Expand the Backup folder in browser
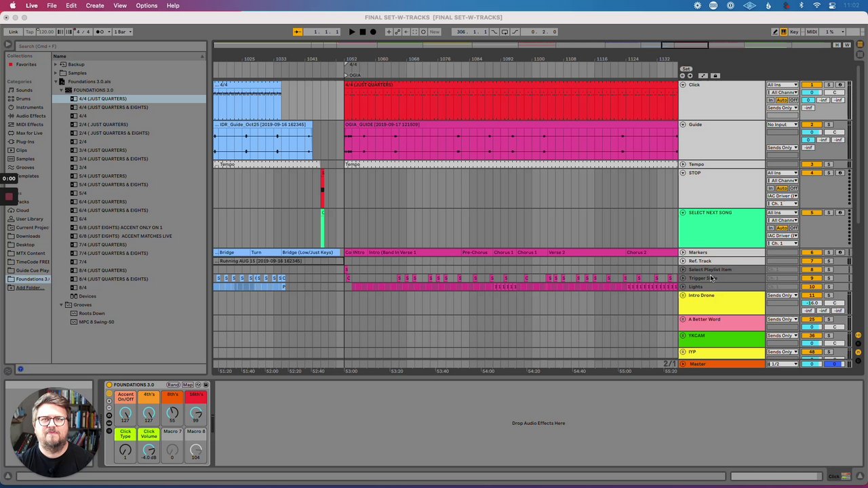 (x=56, y=64)
